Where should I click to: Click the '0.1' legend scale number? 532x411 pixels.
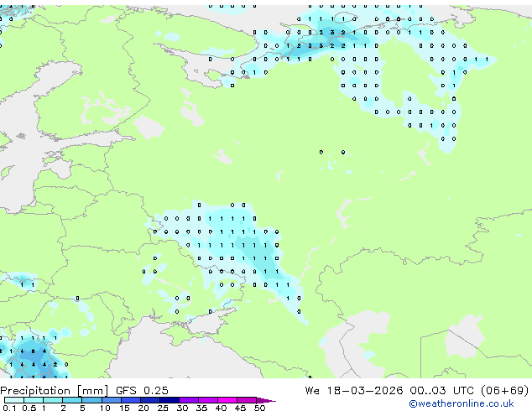click(10, 408)
